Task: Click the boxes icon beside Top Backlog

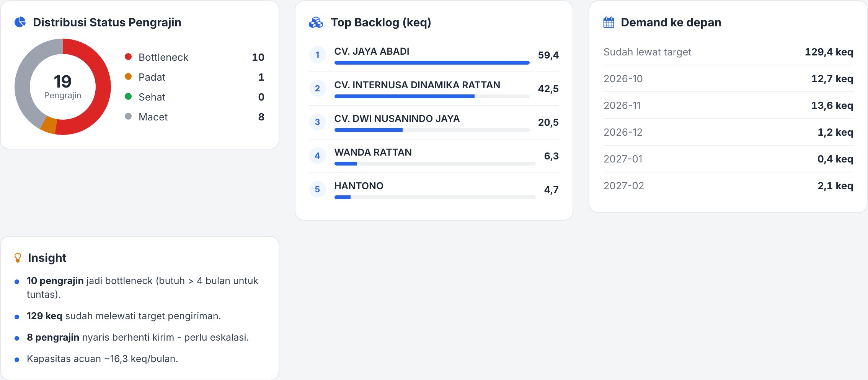Action: click(316, 23)
